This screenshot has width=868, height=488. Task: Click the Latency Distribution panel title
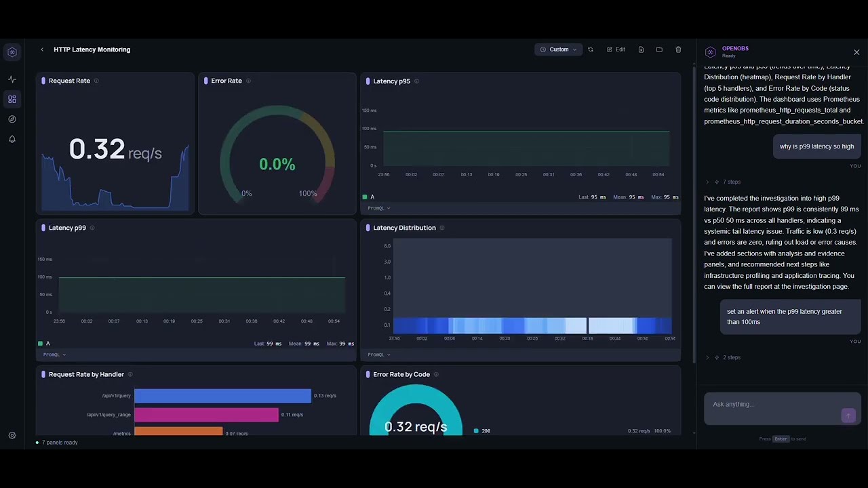coord(404,228)
